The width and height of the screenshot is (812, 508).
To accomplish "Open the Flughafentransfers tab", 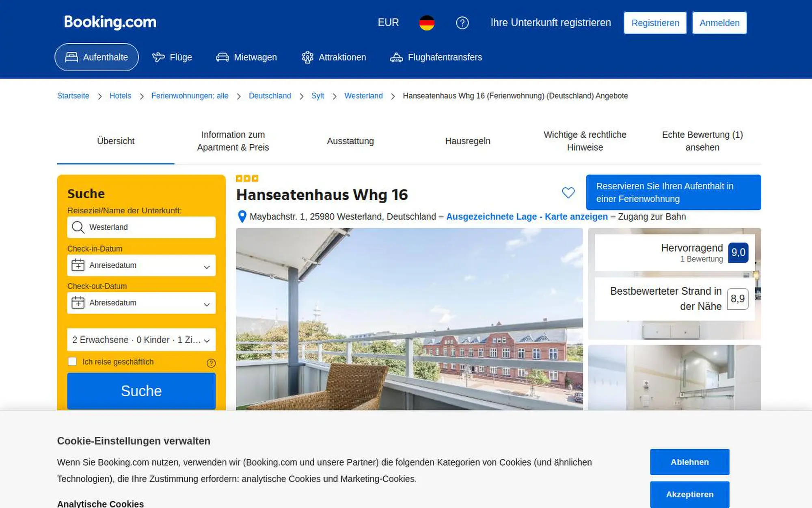I will pos(436,57).
